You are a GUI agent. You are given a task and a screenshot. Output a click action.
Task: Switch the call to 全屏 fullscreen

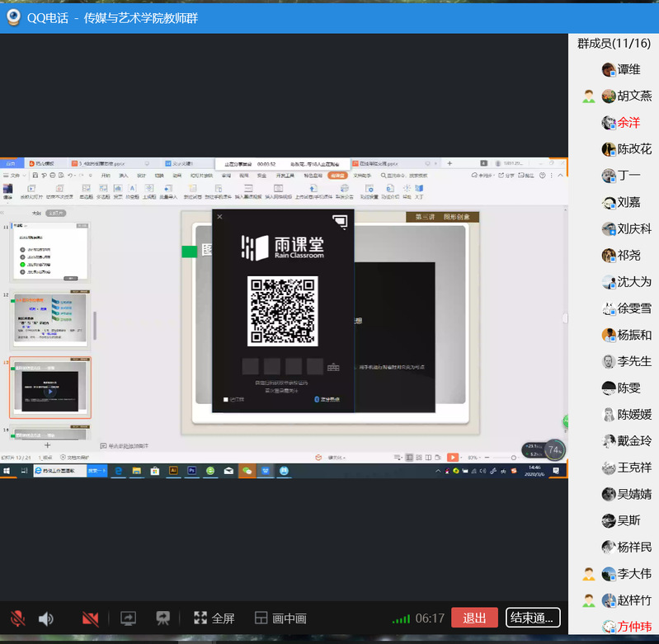(214, 618)
